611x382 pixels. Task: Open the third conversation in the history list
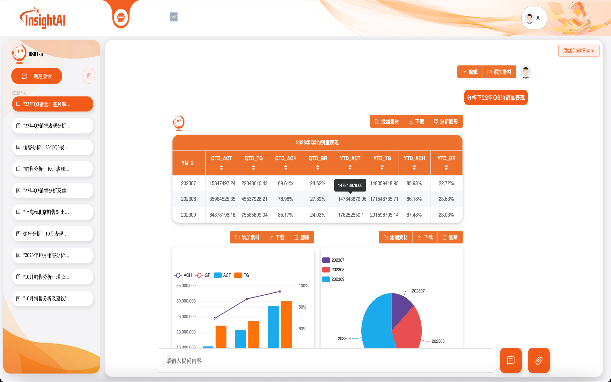(x=53, y=147)
